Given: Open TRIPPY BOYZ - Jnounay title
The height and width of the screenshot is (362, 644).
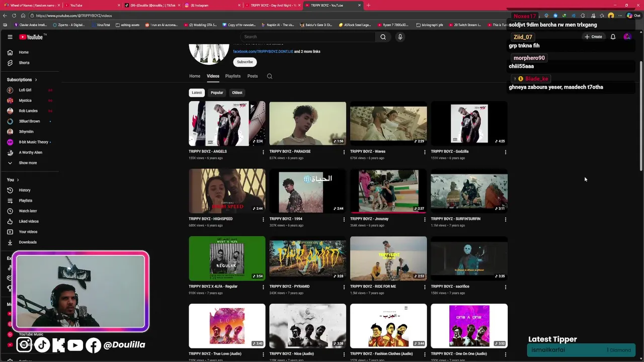Looking at the screenshot, I should pos(369,219).
